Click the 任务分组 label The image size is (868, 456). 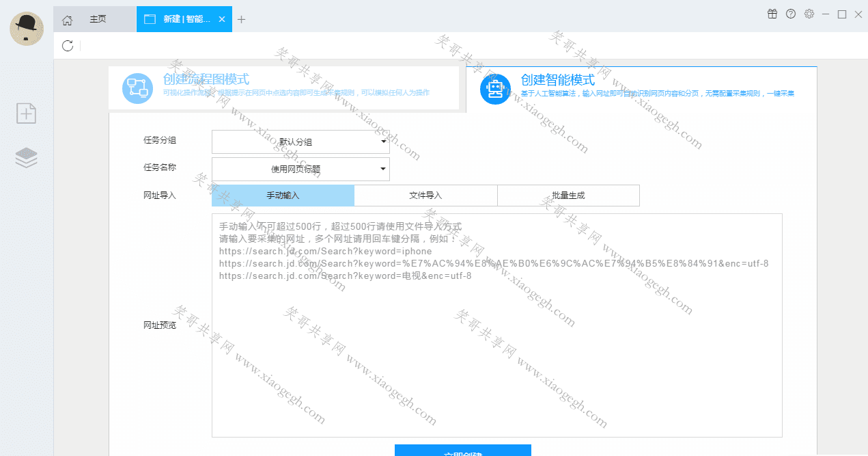[x=160, y=140]
